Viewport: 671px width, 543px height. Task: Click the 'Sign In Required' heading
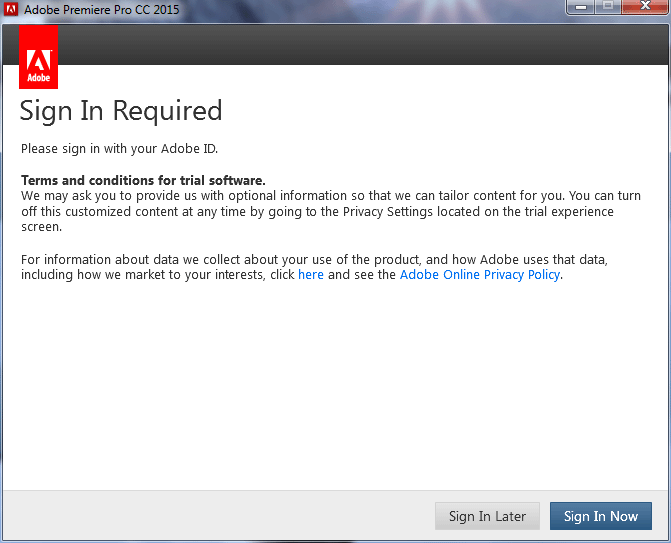(x=121, y=111)
